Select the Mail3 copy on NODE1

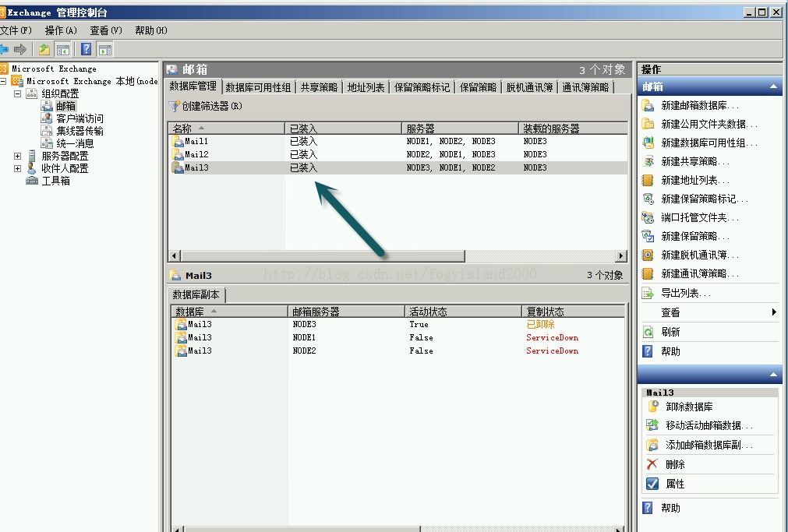coord(398,337)
